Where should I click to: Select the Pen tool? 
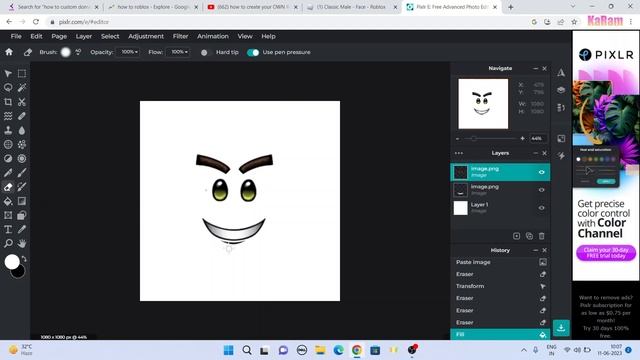(x=8, y=173)
